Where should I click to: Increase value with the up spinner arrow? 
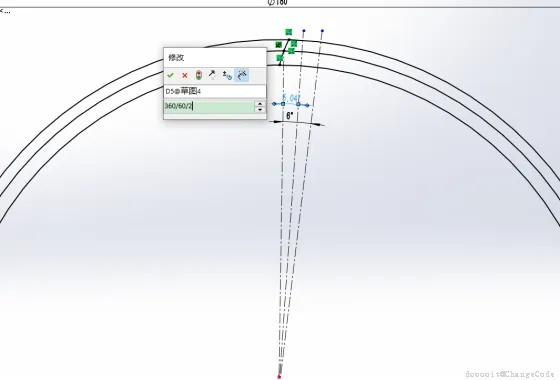click(260, 103)
